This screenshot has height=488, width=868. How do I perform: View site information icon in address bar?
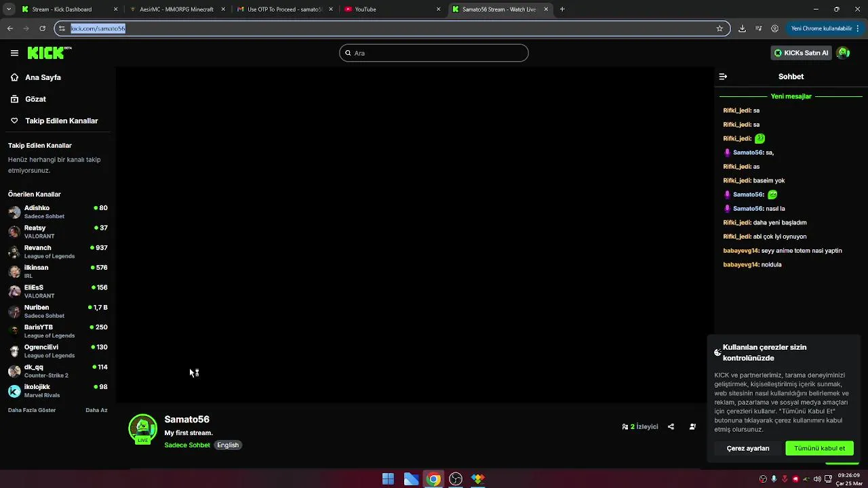click(62, 28)
